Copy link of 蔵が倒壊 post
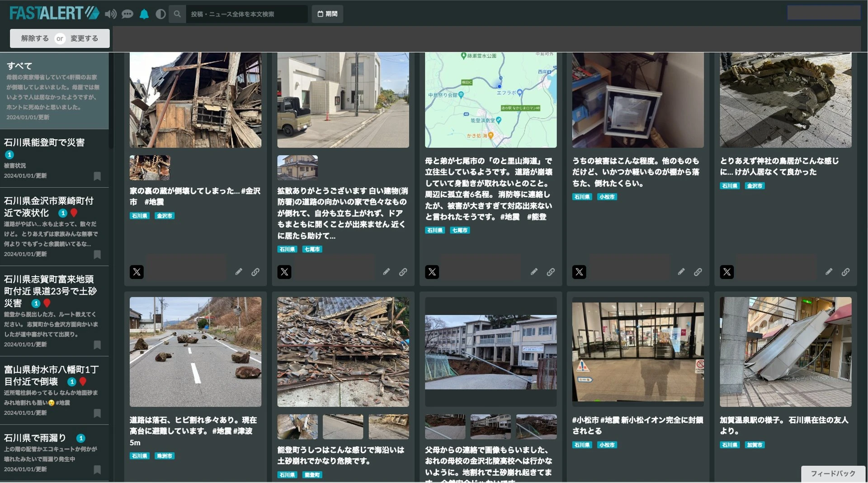Screen dimensions: 868x483 (x=255, y=272)
